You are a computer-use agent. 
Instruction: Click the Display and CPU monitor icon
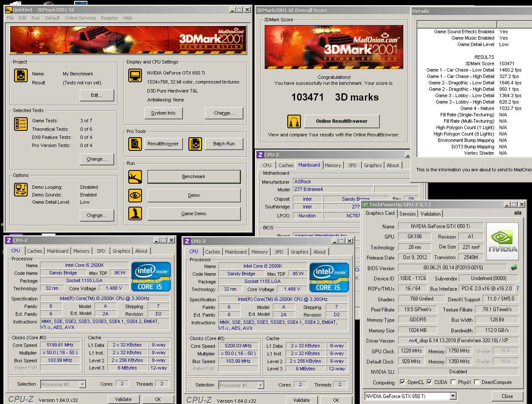point(135,75)
